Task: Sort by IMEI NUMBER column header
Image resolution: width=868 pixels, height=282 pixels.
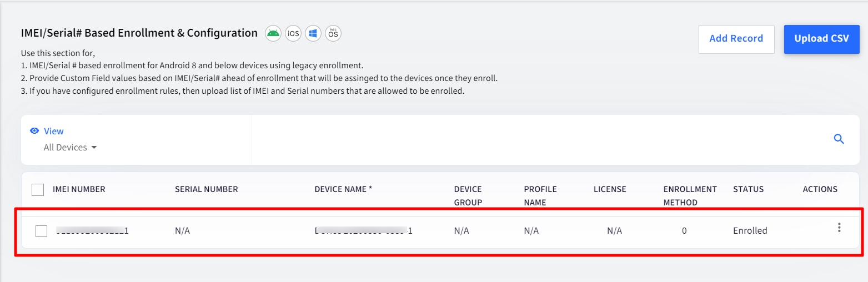Action: [79, 189]
